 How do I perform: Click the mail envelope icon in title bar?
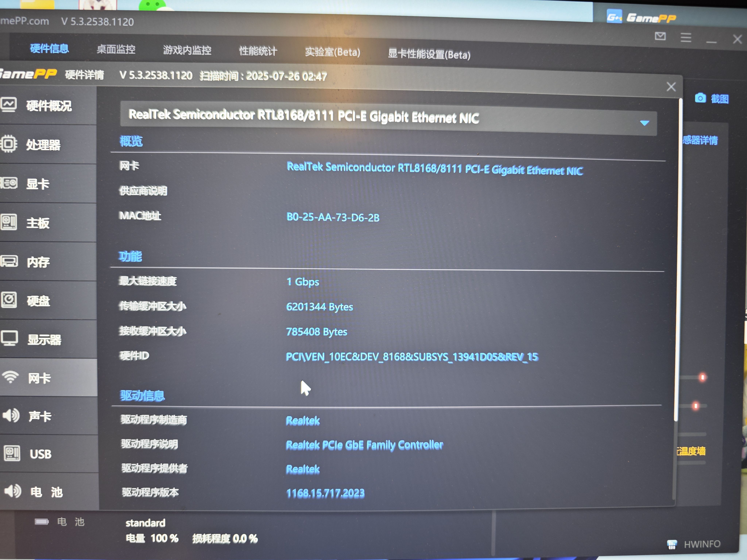(x=660, y=36)
